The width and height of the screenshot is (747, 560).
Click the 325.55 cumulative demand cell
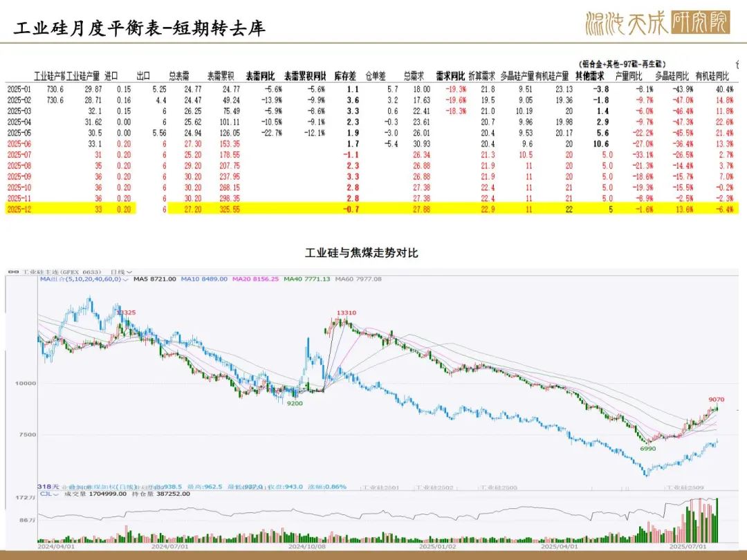pos(230,209)
